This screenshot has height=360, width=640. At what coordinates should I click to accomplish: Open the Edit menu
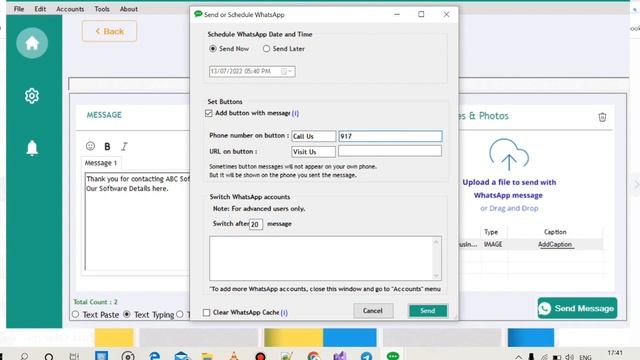40,9
